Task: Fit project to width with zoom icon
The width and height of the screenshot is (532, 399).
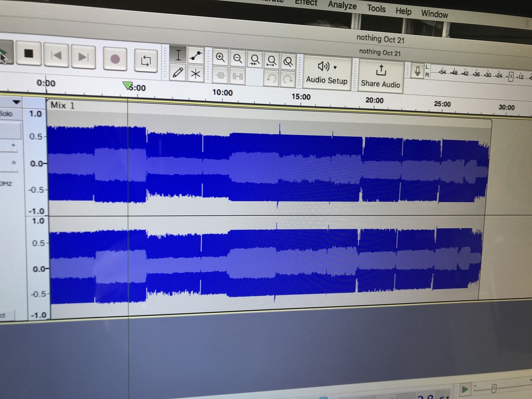Action: tap(271, 61)
